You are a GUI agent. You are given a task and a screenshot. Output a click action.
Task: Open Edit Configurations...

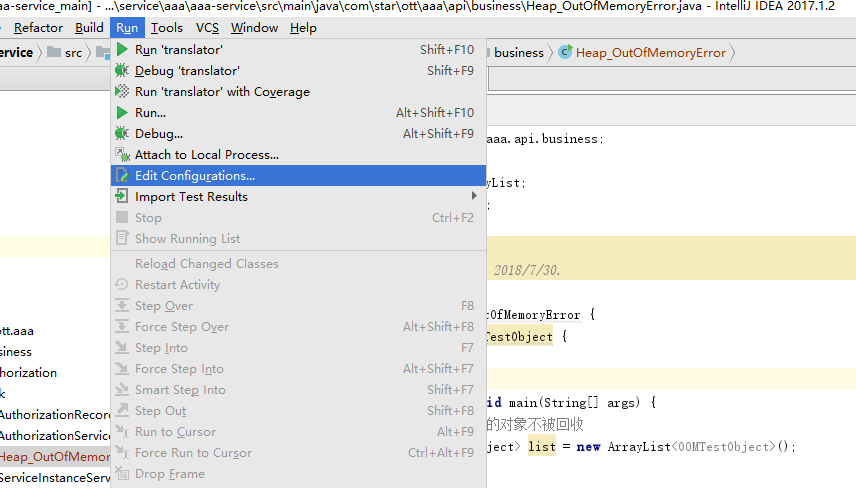298,176
